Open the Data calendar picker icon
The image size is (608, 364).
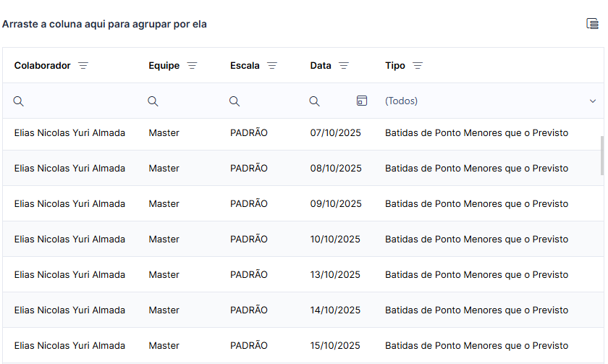point(361,101)
